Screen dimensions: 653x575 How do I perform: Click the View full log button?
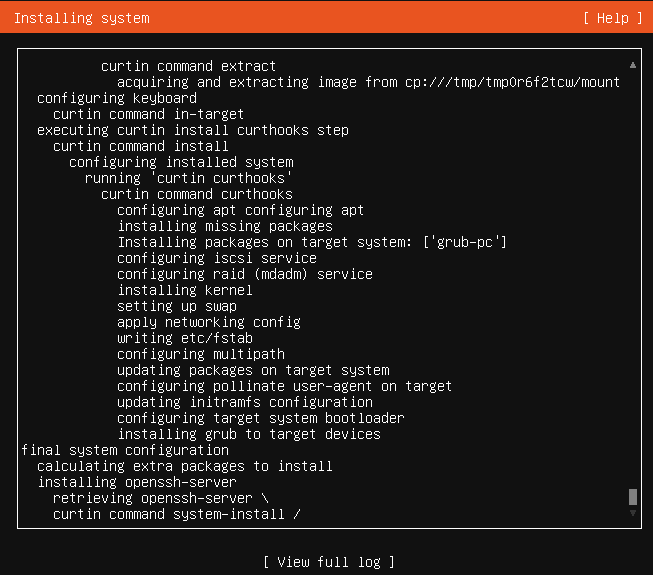click(x=329, y=562)
